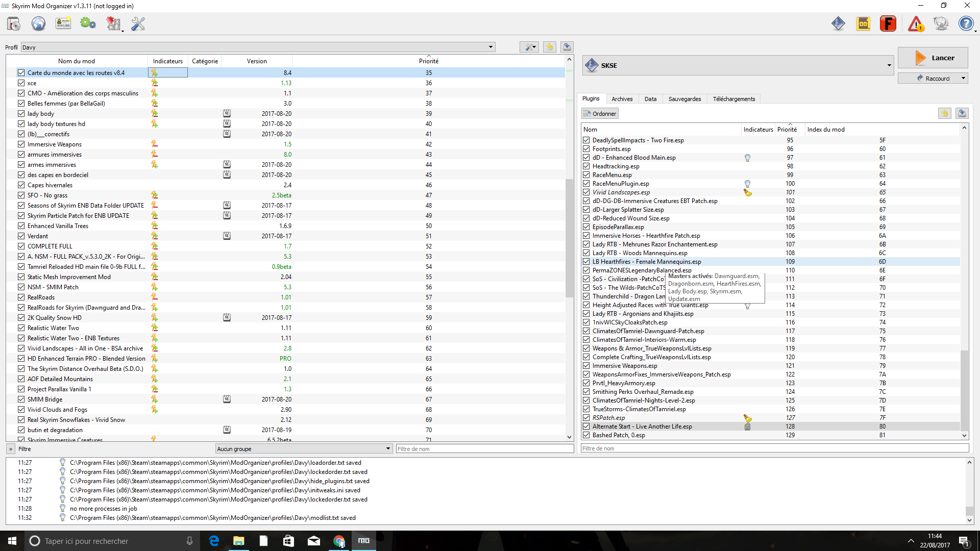Open Chrome from the taskbar
Image resolution: width=980 pixels, height=551 pixels.
(339, 541)
